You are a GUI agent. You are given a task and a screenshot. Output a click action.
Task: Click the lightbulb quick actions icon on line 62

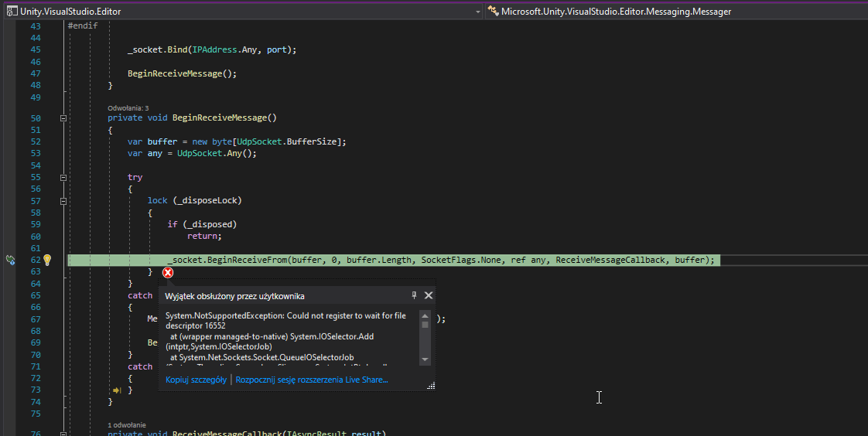coord(48,260)
